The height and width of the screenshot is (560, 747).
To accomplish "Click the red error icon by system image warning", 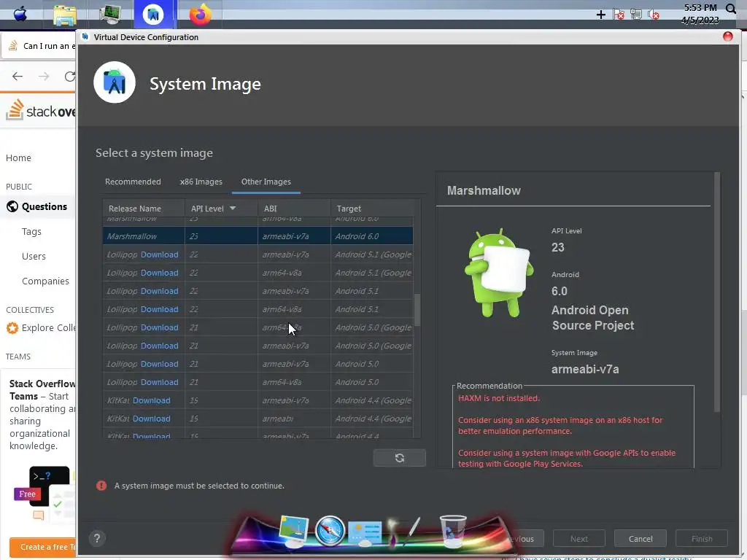I will point(101,485).
